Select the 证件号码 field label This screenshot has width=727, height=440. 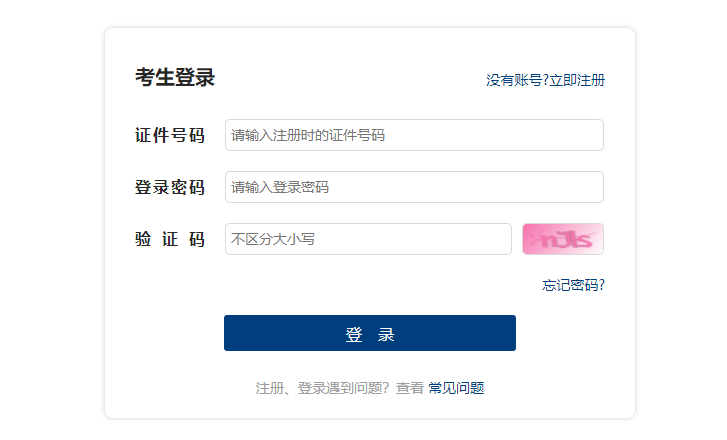pos(170,135)
